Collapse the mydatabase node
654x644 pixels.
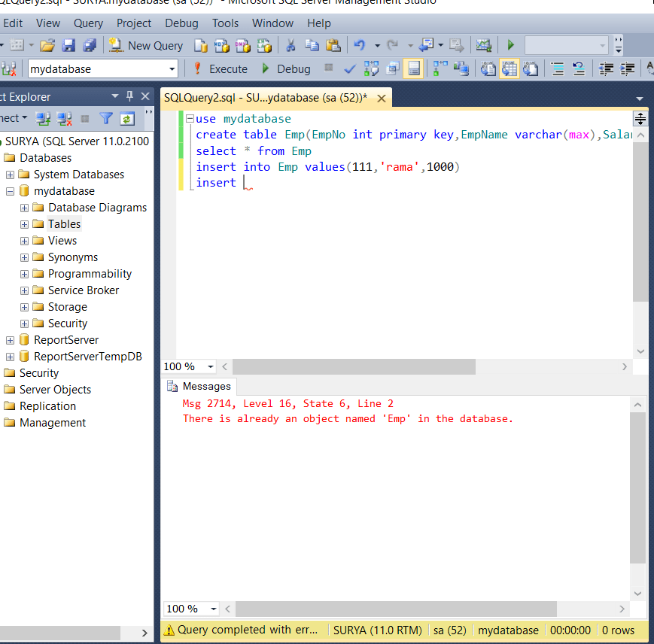click(x=10, y=191)
